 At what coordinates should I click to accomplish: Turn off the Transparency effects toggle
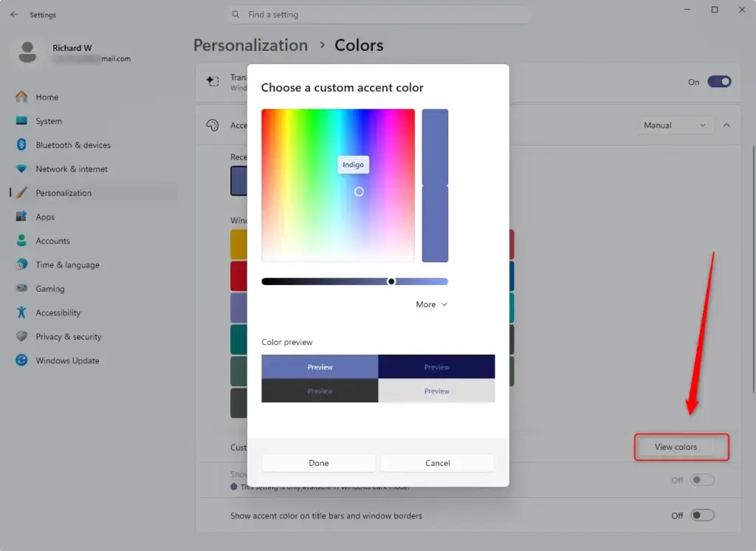coord(719,81)
